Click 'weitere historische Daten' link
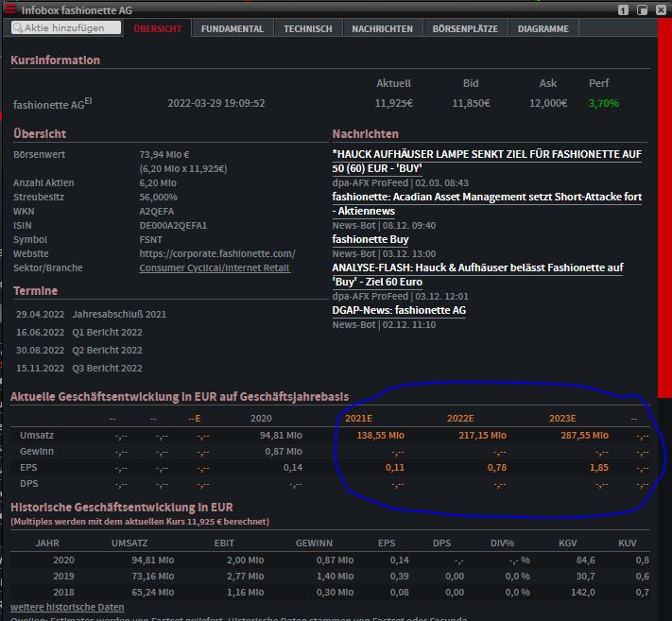The image size is (672, 621). pyautogui.click(x=67, y=607)
